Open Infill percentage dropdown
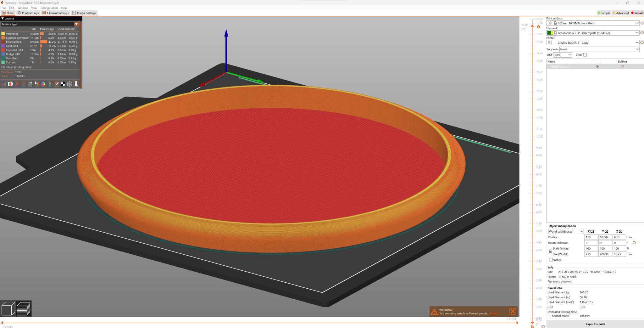 tap(563, 55)
